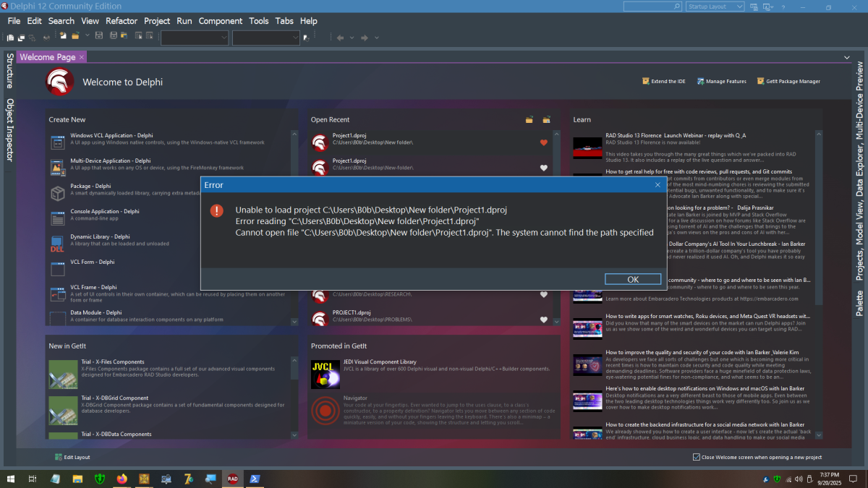Viewport: 868px width, 488px height.
Task: Click the Back navigation arrow
Action: (340, 38)
